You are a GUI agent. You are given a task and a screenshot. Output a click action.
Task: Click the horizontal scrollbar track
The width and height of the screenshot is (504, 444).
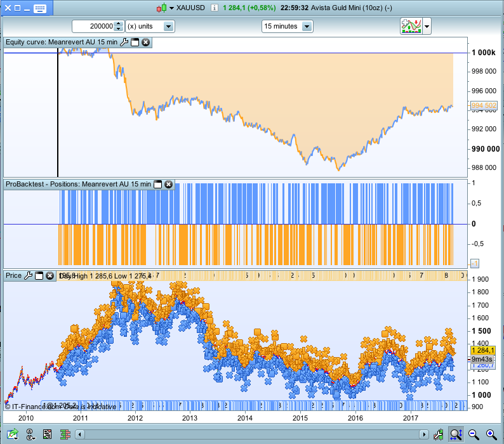pyautogui.click(x=254, y=434)
